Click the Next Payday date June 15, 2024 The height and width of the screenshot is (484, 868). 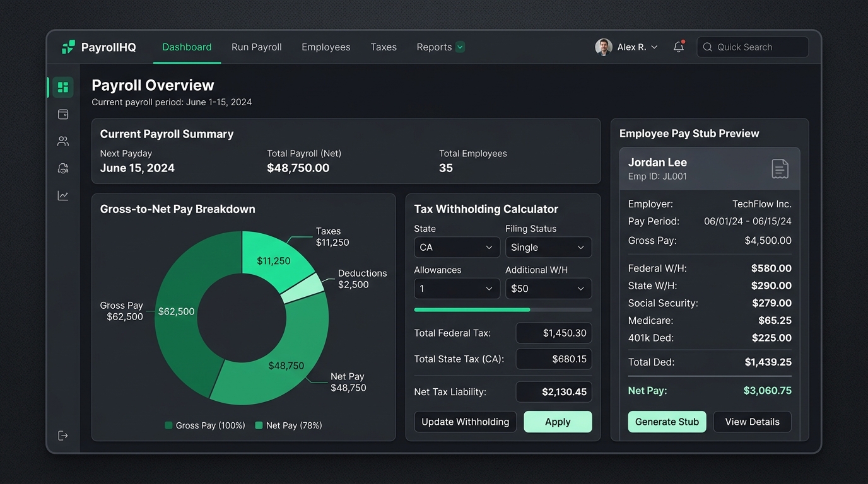coord(138,168)
